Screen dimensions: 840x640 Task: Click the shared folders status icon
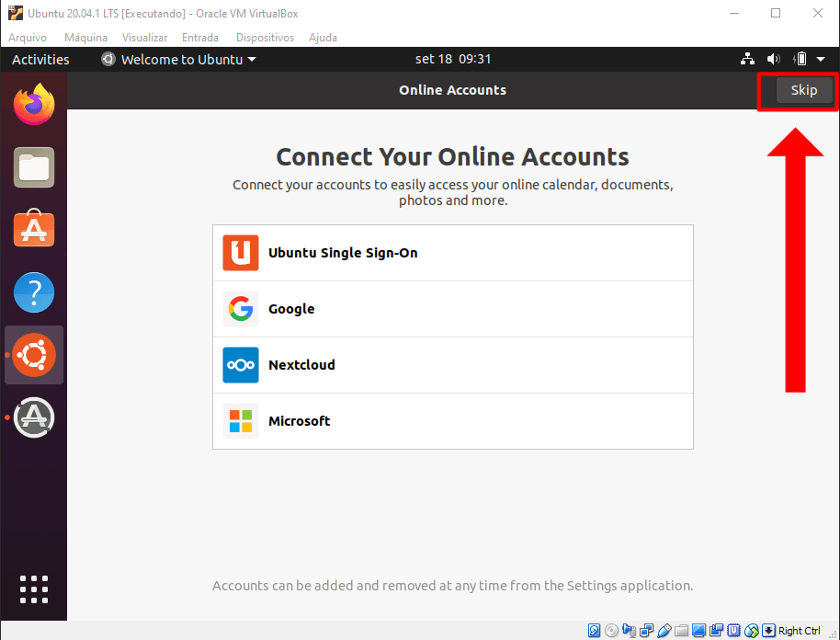[681, 631]
